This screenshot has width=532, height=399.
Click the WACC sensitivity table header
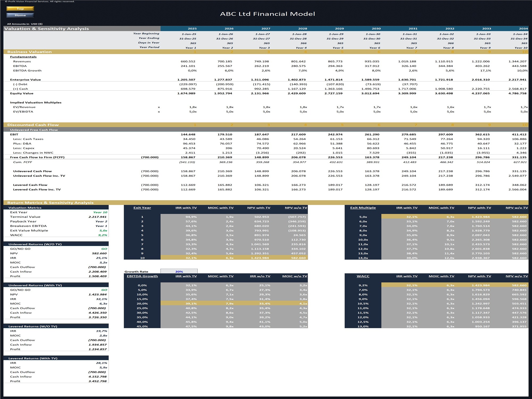click(363, 276)
